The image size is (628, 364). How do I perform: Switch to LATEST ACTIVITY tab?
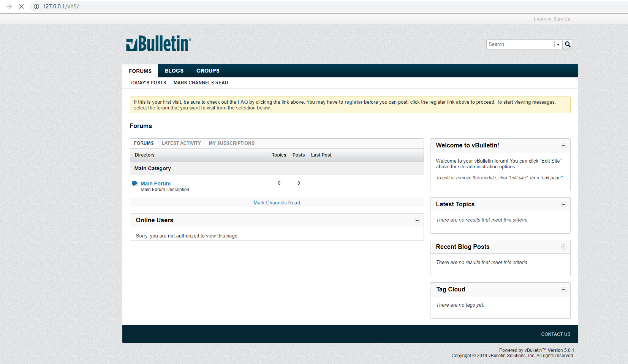(x=181, y=143)
